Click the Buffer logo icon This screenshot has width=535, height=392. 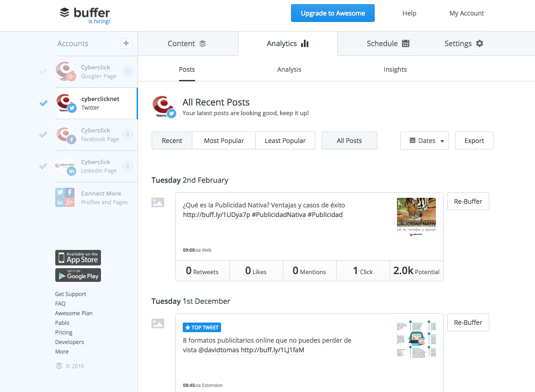64,13
